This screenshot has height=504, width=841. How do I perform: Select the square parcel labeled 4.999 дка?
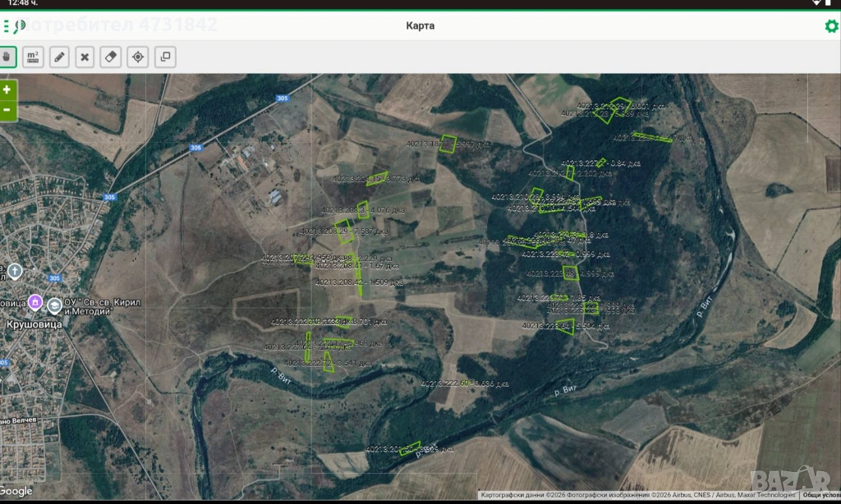[x=571, y=273]
